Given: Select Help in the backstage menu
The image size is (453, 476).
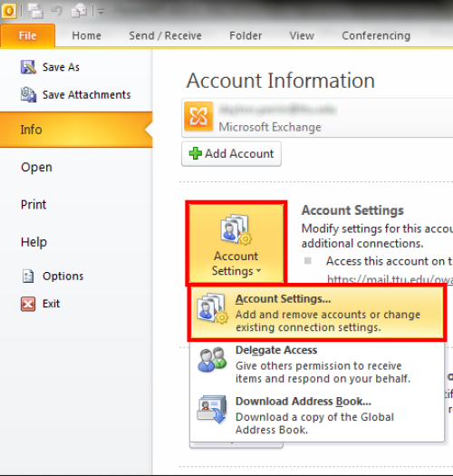Looking at the screenshot, I should point(34,242).
